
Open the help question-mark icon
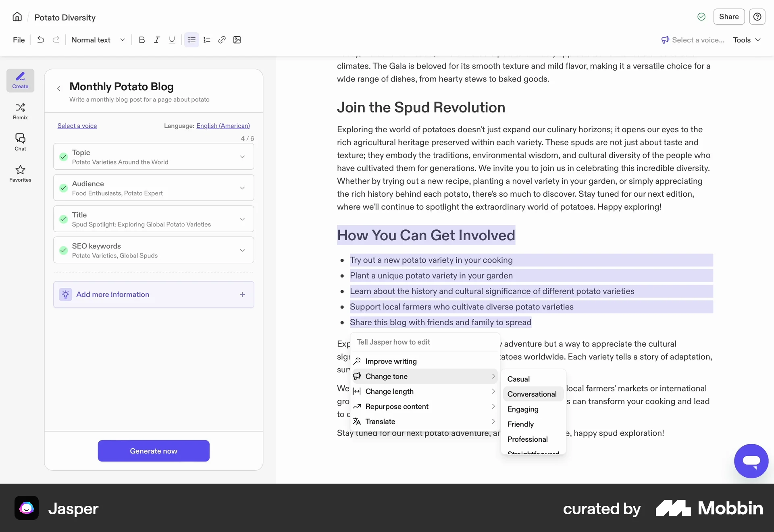click(x=757, y=17)
